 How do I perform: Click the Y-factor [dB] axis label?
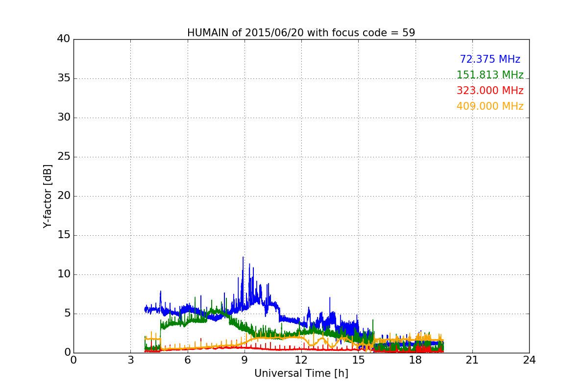point(48,196)
